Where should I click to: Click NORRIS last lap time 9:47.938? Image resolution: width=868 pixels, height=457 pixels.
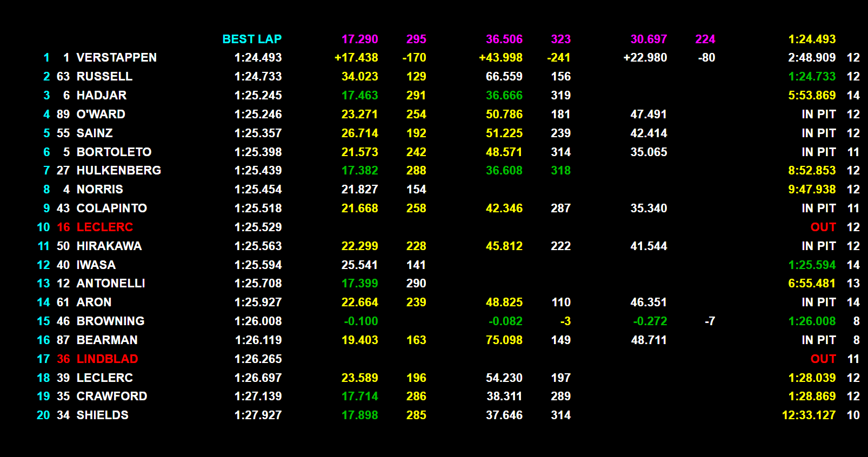(x=812, y=190)
